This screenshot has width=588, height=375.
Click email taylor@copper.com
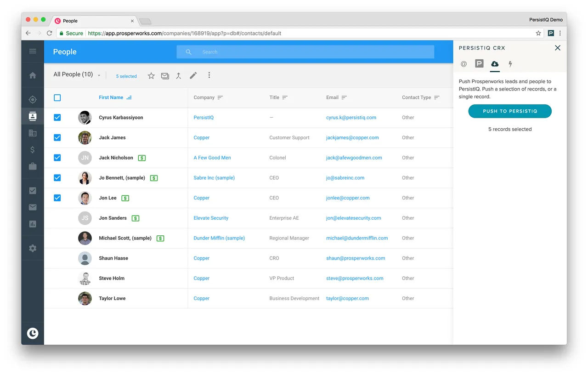click(348, 298)
